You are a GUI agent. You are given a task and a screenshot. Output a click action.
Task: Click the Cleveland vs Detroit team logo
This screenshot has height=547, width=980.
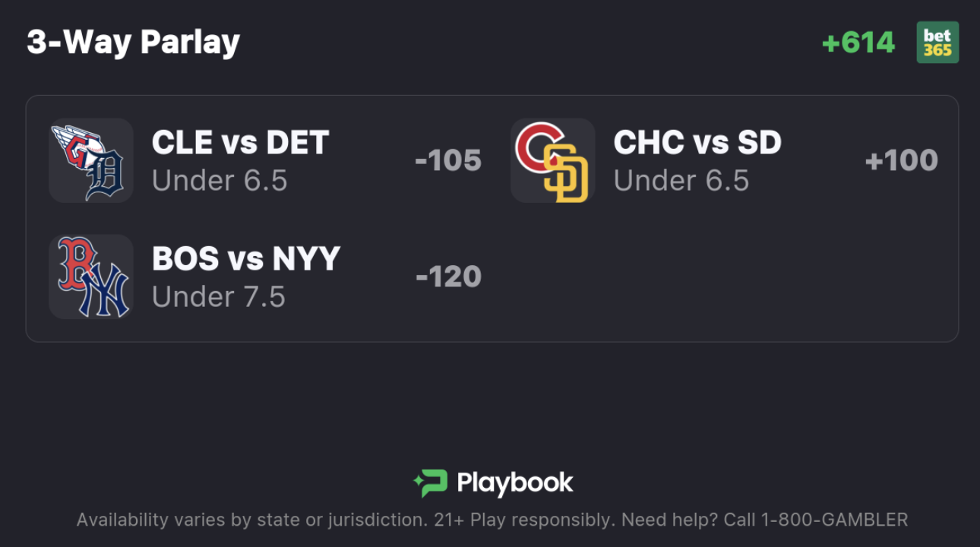91,160
